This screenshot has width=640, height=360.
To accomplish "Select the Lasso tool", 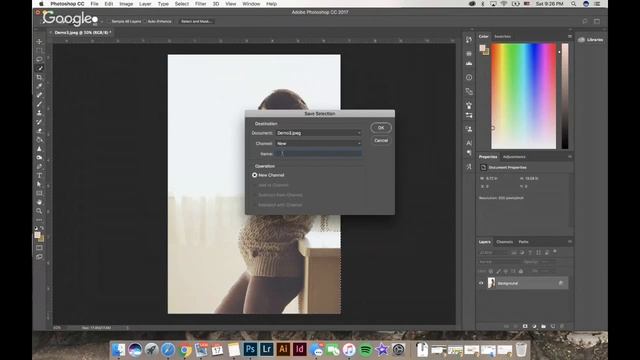I will 39,60.
